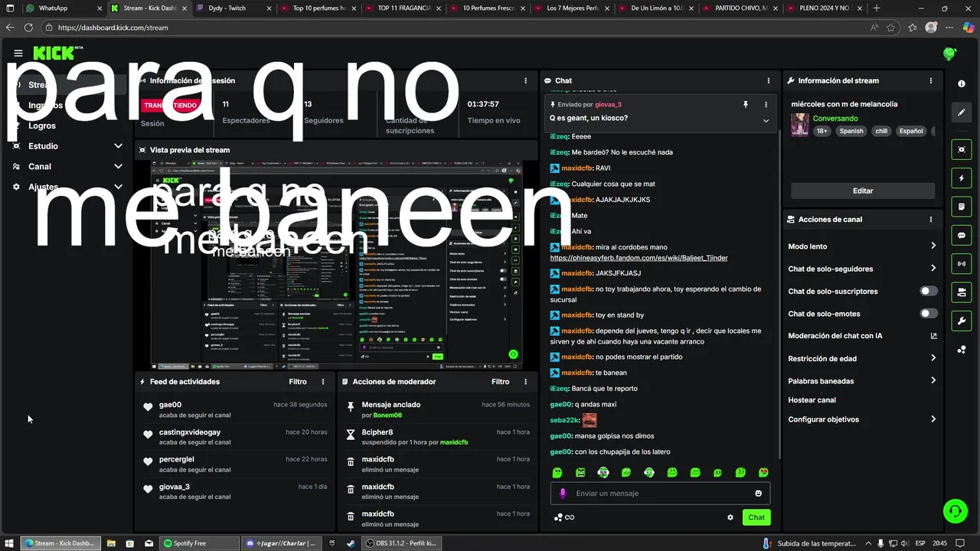Open Información del stream three-dot menu

931,80
